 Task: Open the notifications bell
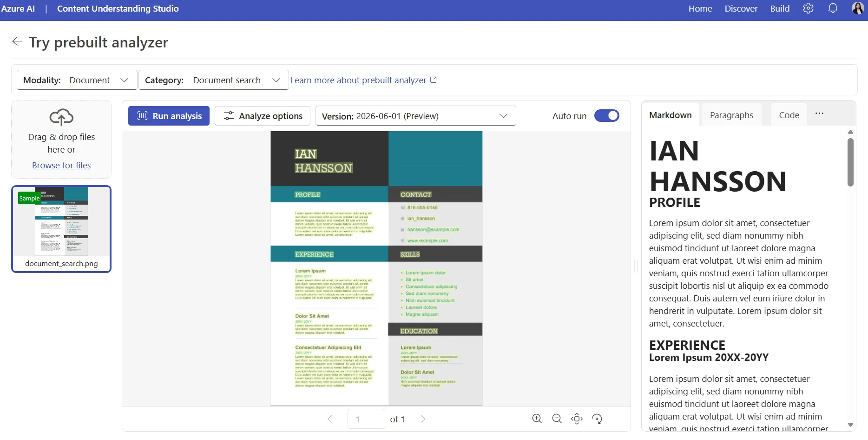tap(833, 8)
